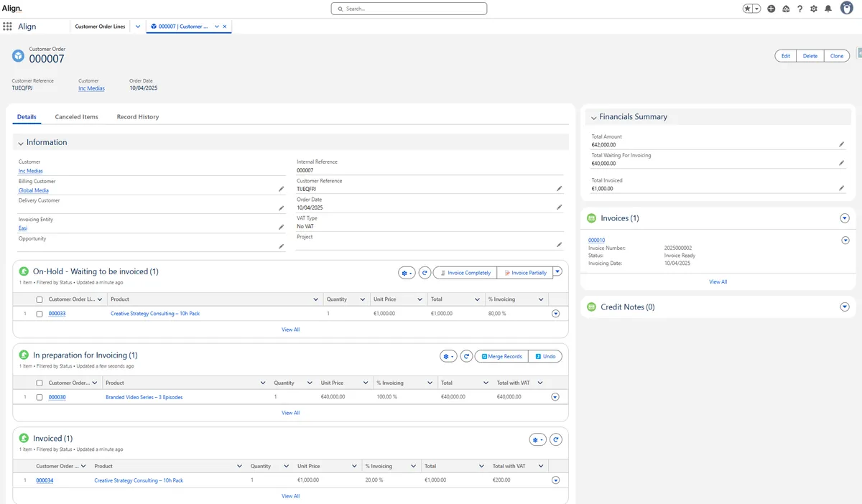
Task: Open the Customer Order Lines tab dropdown
Action: (138, 27)
